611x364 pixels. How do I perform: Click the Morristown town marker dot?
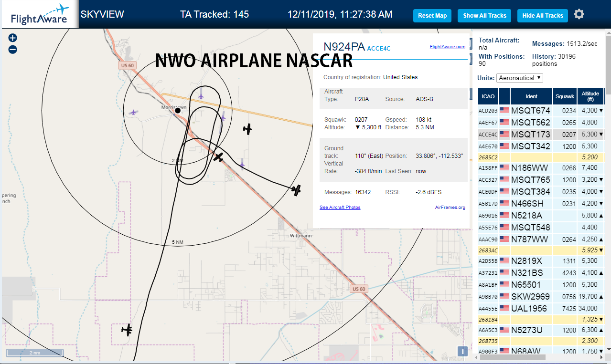click(178, 110)
